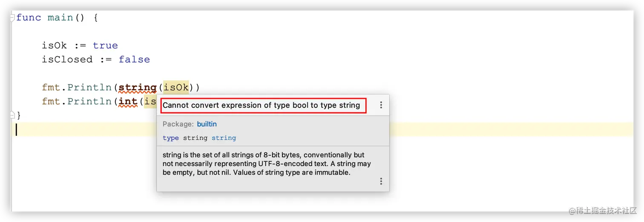Open the error tooltip's three-dot menu

coord(381,105)
